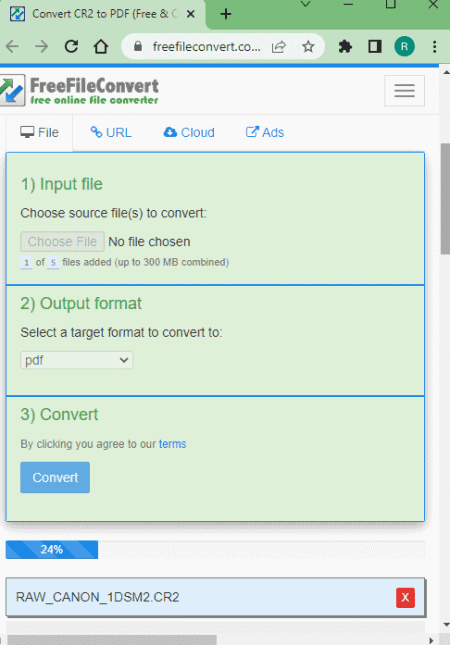The width and height of the screenshot is (450, 645).
Task: Remove RAW_CANON_1DSM2.CR2 with red X
Action: tap(405, 597)
